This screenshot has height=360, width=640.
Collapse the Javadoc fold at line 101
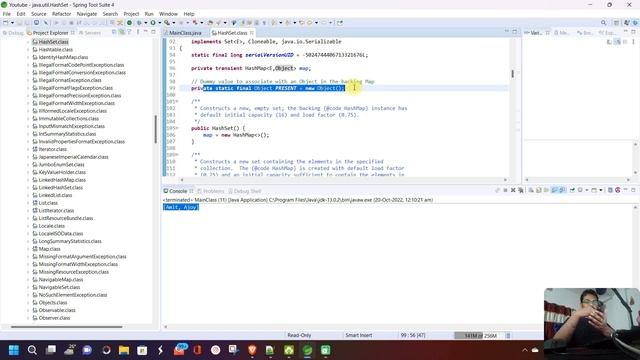pyautogui.click(x=177, y=101)
